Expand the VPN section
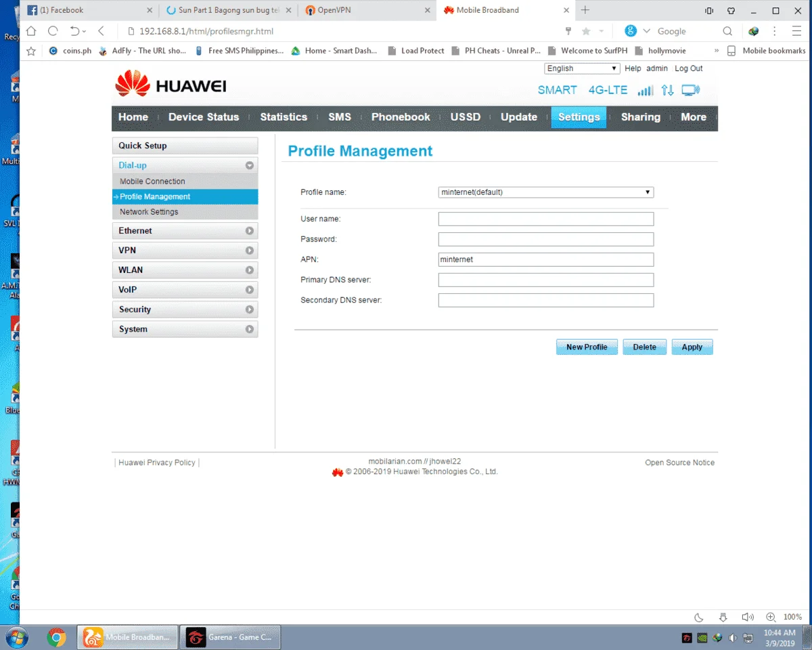812x650 pixels. (250, 251)
